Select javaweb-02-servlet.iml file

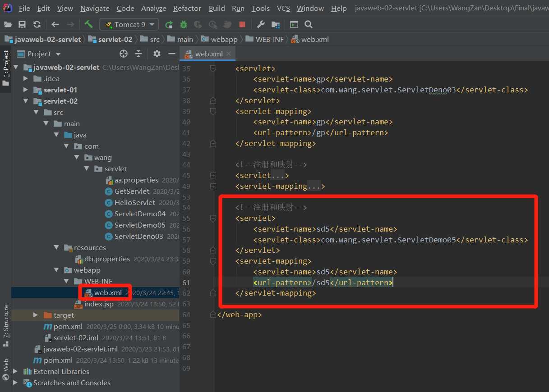coord(81,349)
